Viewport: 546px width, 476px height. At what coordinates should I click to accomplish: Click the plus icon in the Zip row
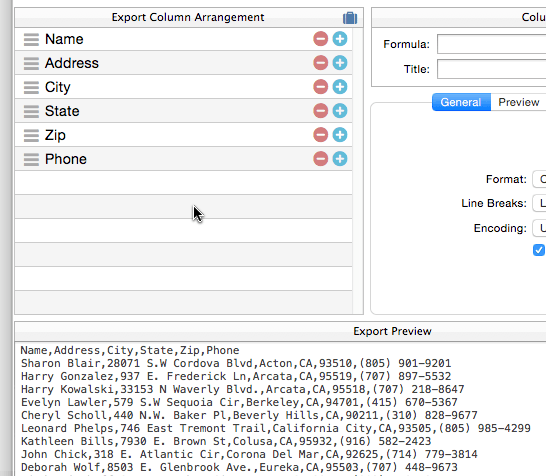[x=340, y=135]
